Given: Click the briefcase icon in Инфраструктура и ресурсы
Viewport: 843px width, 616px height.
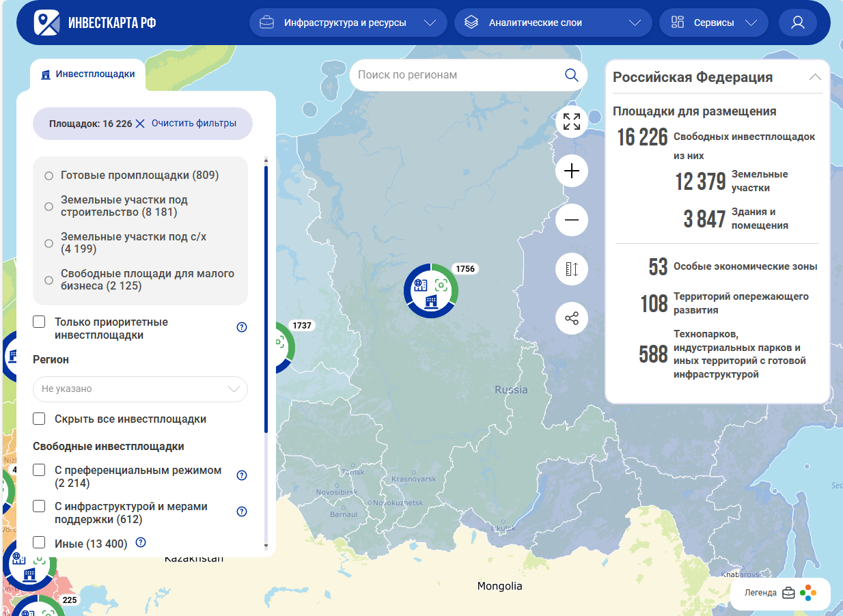Looking at the screenshot, I should coord(266,23).
